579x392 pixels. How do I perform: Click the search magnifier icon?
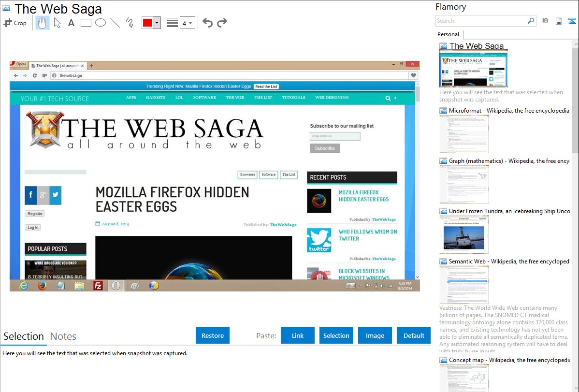pyautogui.click(x=531, y=21)
